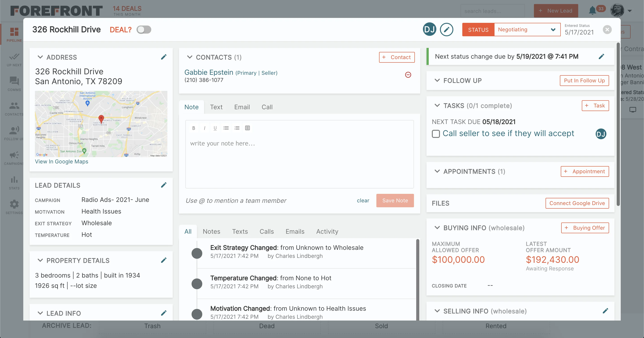Toggle the DEAL? switch on
This screenshot has height=338, width=644.
144,30
